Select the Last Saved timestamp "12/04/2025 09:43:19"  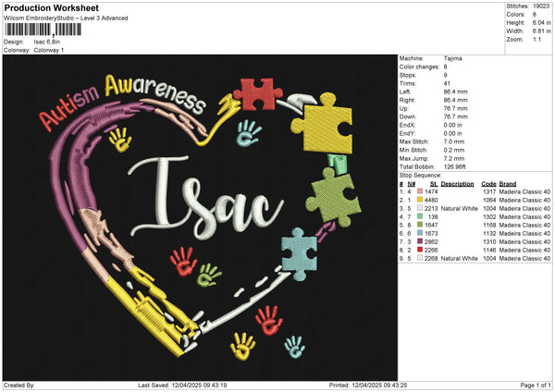199,385
